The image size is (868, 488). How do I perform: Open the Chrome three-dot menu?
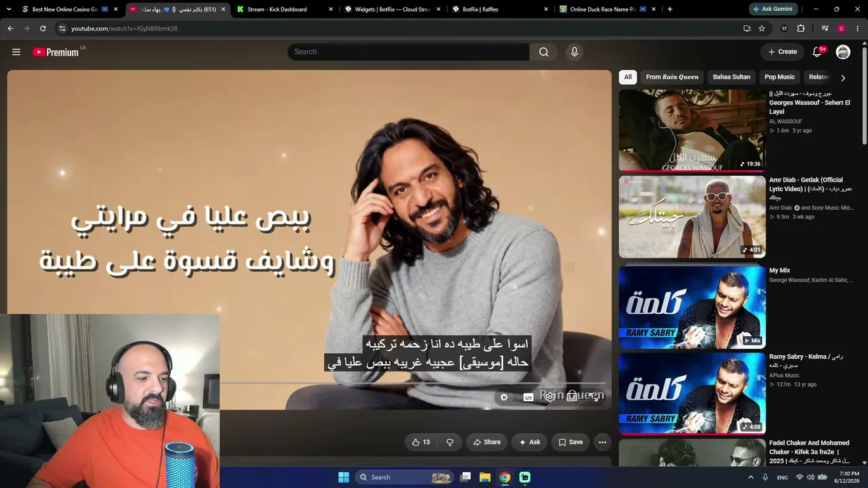[x=858, y=28]
